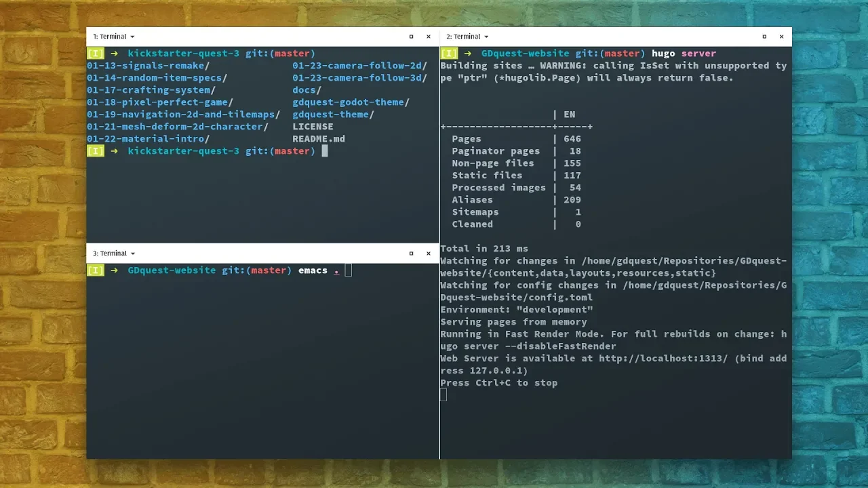Click the Pages count 646
Screen dimensions: 868x488
(572, 139)
